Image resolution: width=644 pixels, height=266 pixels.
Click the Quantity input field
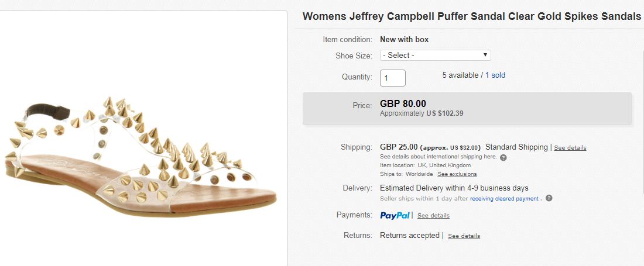coord(392,78)
